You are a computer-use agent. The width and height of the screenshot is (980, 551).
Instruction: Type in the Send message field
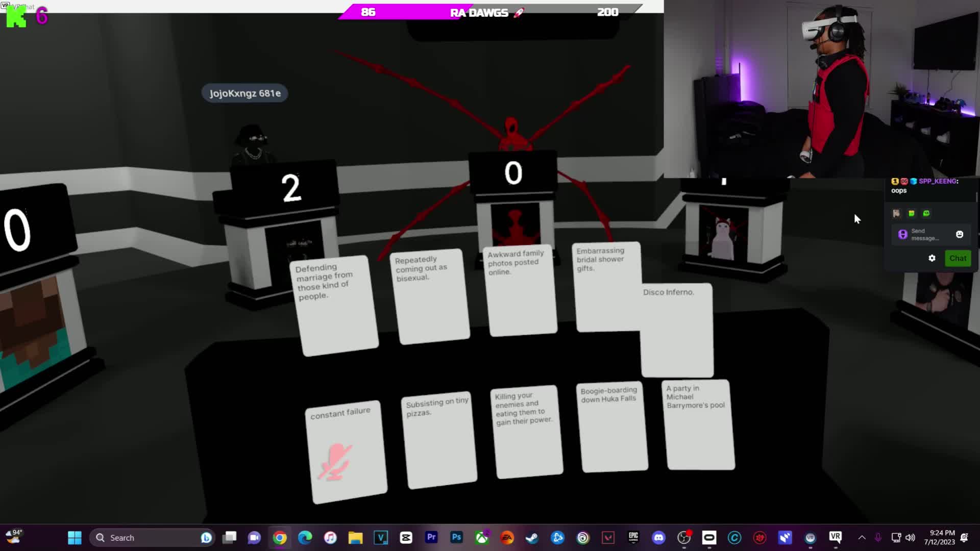[x=925, y=235]
